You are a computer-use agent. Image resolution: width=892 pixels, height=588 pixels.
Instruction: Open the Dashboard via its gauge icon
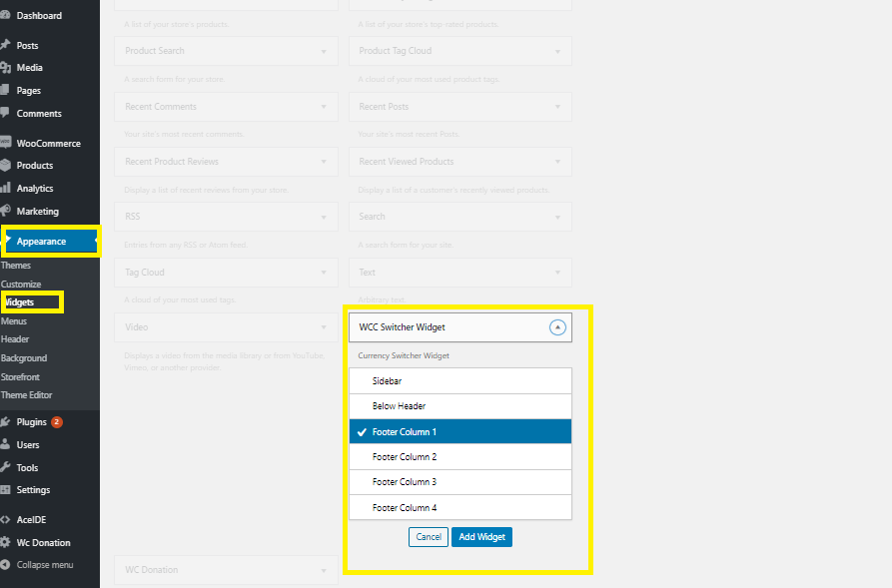pyautogui.click(x=12, y=15)
